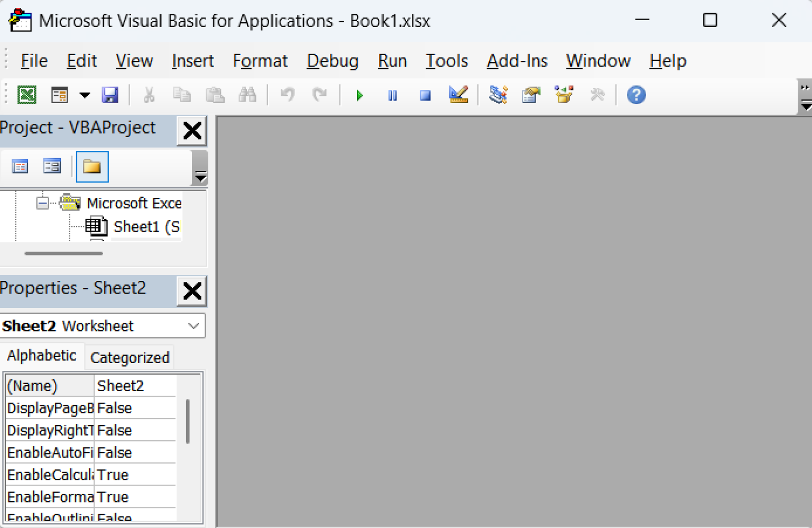Open the Properties Window toolbar icon
This screenshot has height=528, width=812.
click(531, 95)
